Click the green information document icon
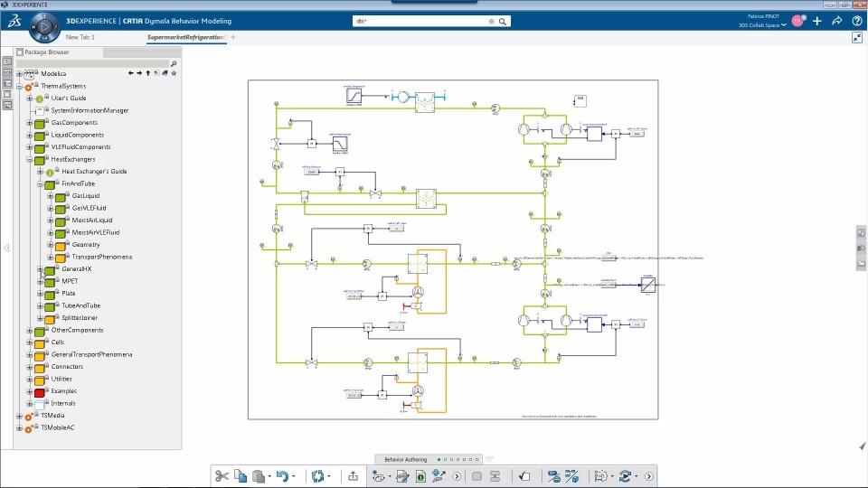The image size is (868, 488). (x=420, y=476)
